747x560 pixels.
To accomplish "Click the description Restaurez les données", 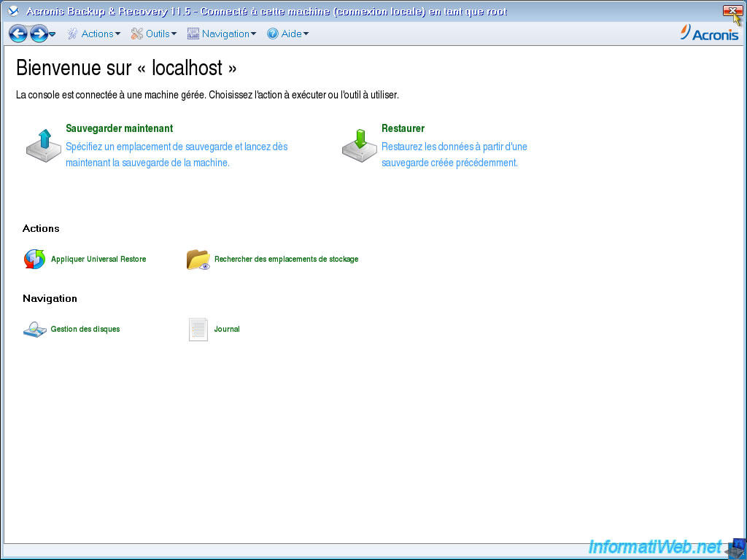I will [x=454, y=155].
